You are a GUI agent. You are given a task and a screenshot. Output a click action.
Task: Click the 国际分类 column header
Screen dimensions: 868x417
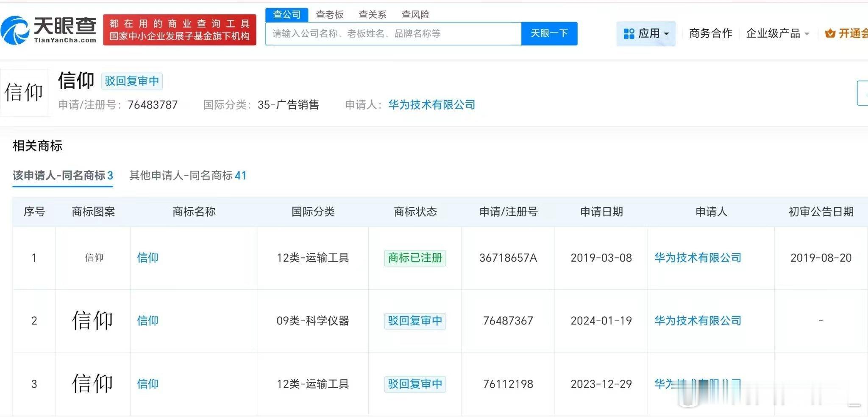[x=313, y=212]
